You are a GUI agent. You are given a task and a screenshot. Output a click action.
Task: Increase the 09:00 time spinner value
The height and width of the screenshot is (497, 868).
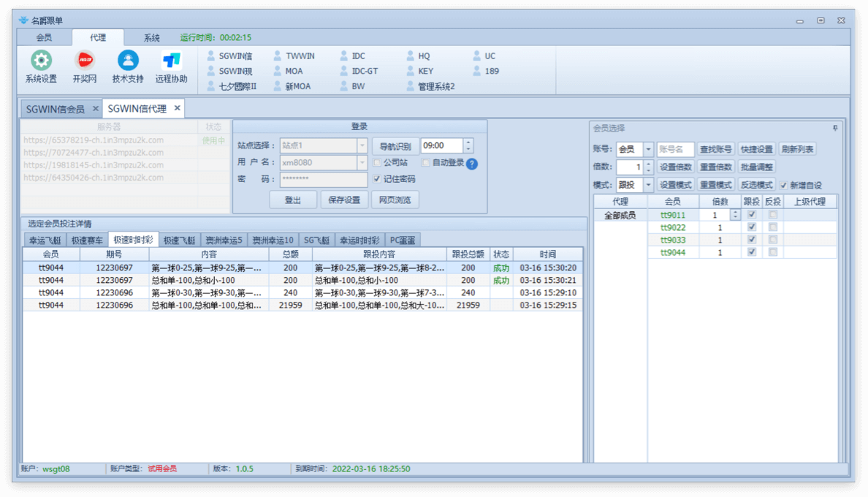468,143
